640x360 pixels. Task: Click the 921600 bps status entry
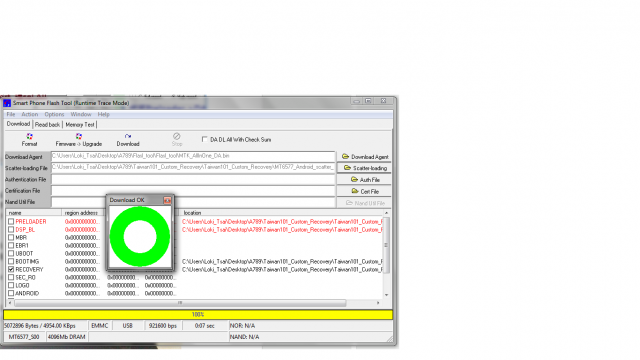tap(162, 326)
